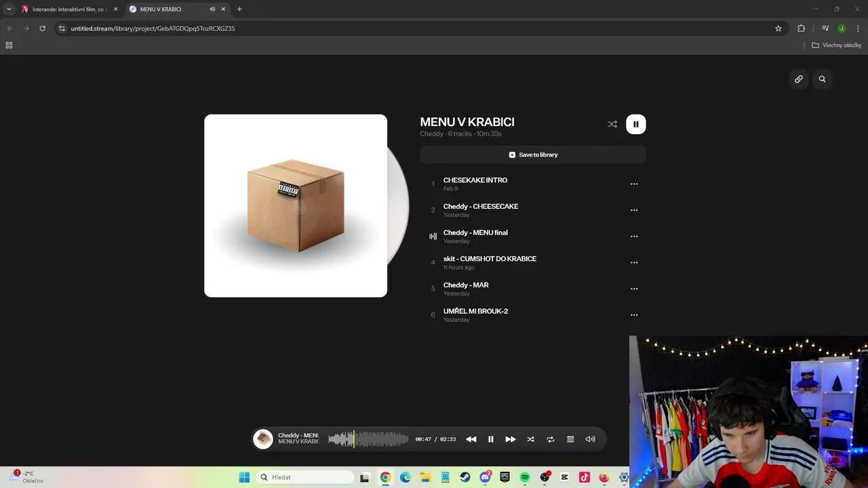Click Cheddy - MENU title in player bar

[x=298, y=435]
